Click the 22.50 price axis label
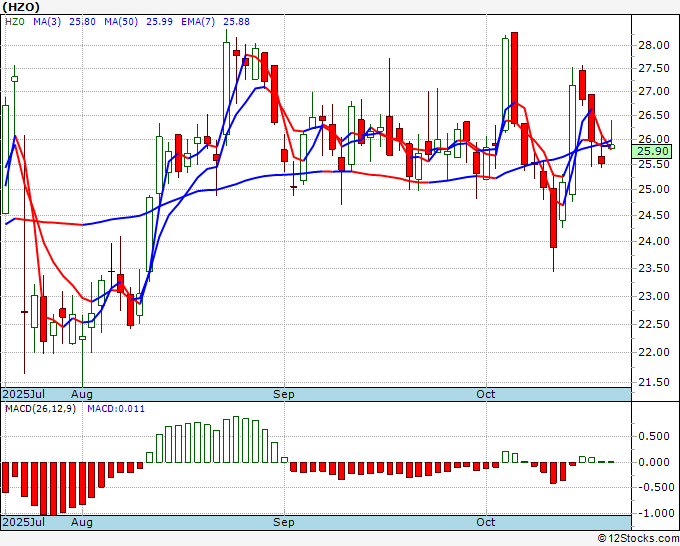This screenshot has height=546, width=680. coord(654,324)
